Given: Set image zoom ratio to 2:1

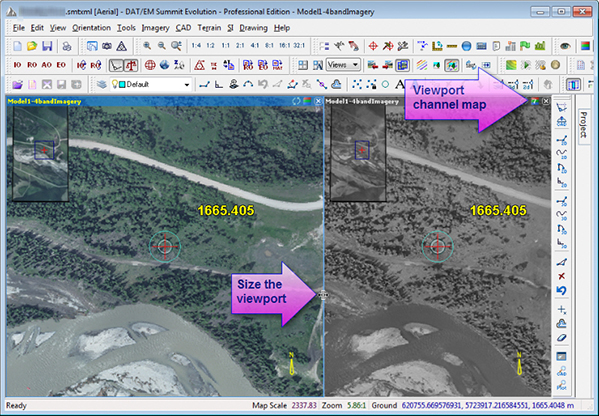Looking at the screenshot, I should point(240,45).
